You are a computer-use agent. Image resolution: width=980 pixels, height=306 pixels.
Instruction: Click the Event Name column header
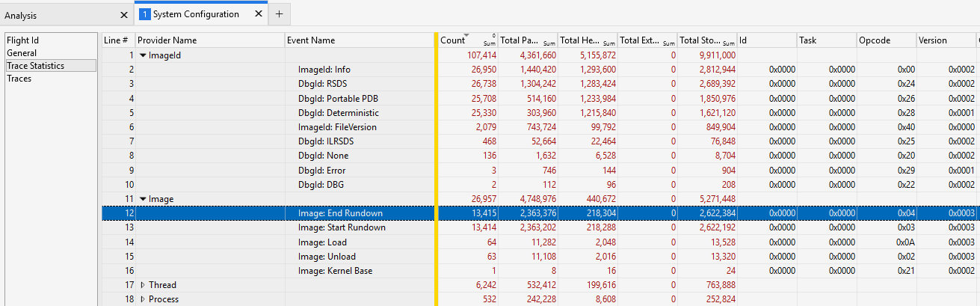pyautogui.click(x=360, y=40)
